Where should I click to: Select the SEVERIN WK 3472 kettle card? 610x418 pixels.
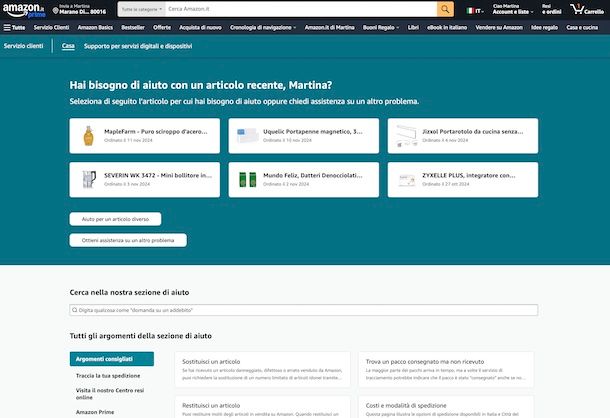point(145,180)
